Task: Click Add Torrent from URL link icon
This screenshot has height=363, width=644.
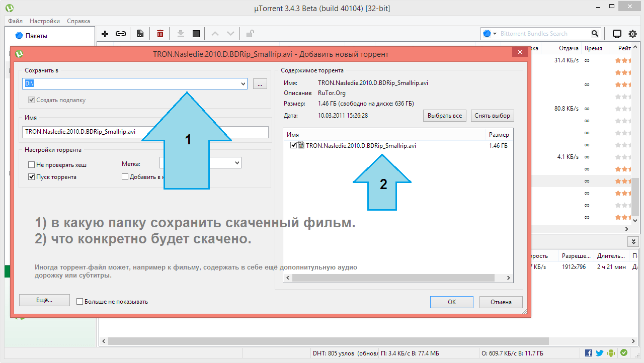Action: [x=121, y=34]
